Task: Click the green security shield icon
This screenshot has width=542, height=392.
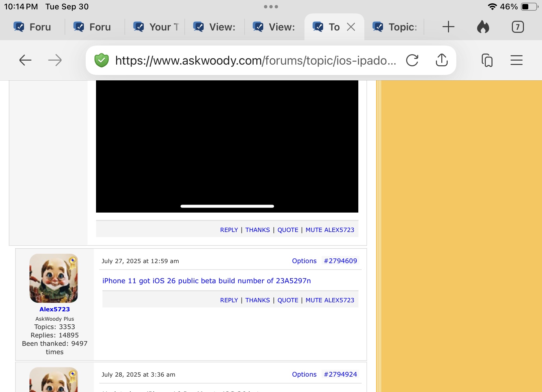Action: click(101, 61)
